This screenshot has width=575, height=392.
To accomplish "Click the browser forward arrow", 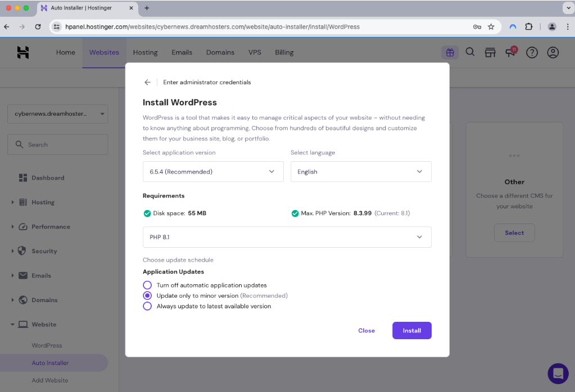I will 22,26.
